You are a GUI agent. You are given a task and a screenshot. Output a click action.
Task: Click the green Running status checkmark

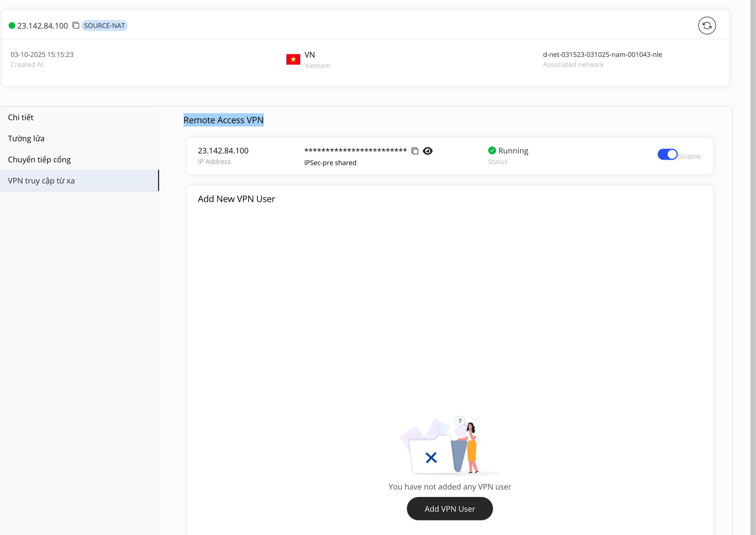coord(492,150)
